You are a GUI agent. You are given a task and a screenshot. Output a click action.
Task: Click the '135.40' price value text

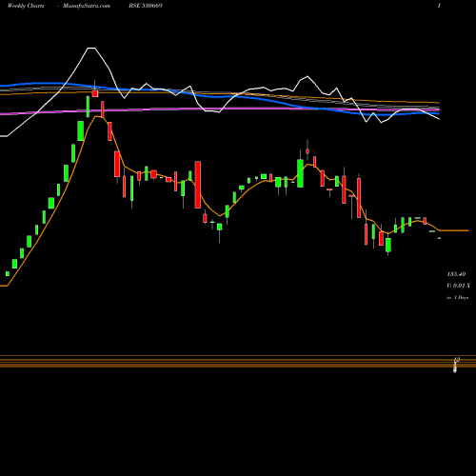456,274
